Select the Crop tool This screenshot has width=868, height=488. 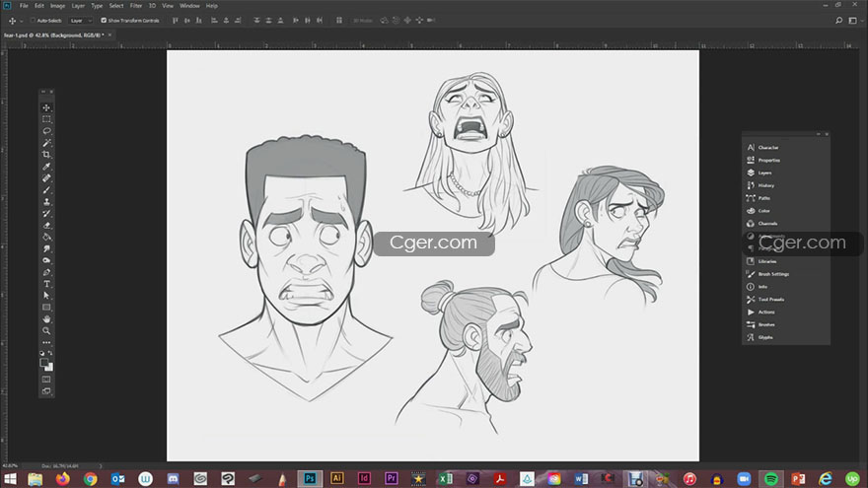pyautogui.click(x=46, y=155)
